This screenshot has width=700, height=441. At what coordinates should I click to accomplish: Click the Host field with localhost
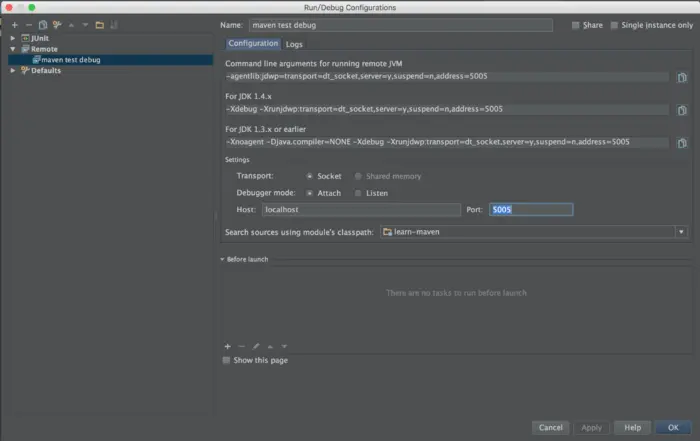361,210
